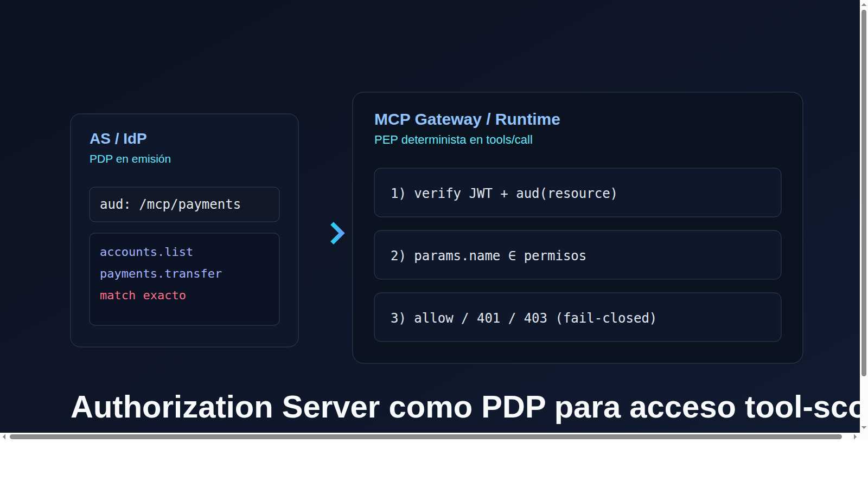
Task: Select the AS / IdP heading
Action: 118,138
